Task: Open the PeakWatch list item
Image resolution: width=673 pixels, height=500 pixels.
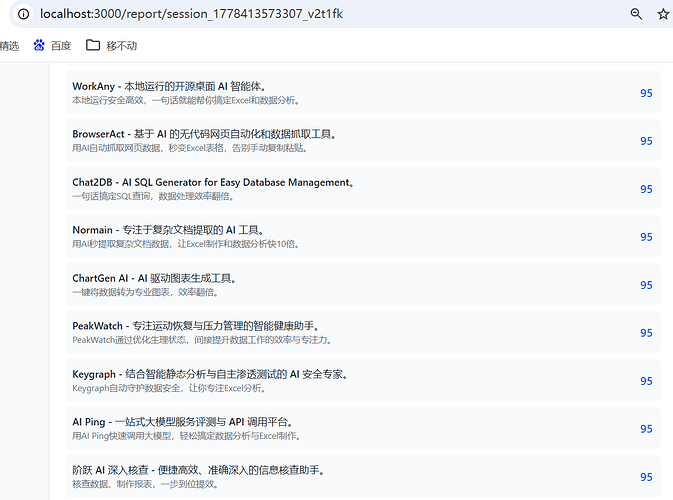Action: [x=363, y=333]
